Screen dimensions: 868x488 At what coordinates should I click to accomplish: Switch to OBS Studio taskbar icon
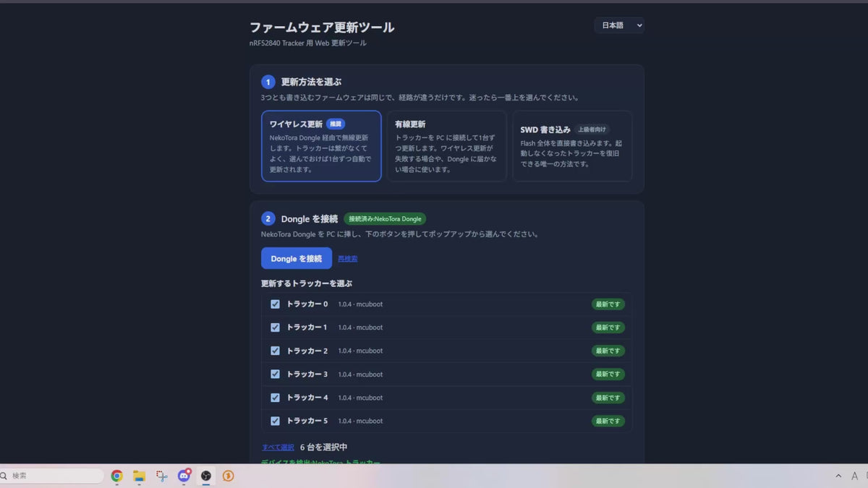(x=206, y=476)
